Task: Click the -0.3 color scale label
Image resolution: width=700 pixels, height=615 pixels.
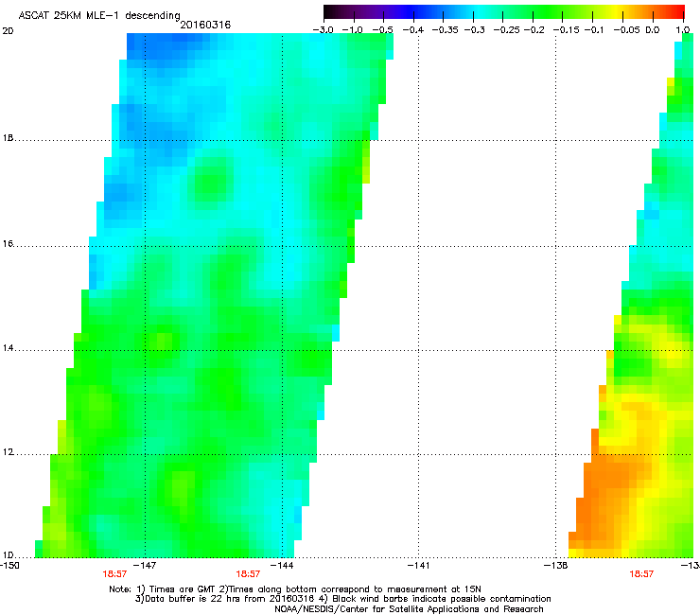Action: (474, 30)
